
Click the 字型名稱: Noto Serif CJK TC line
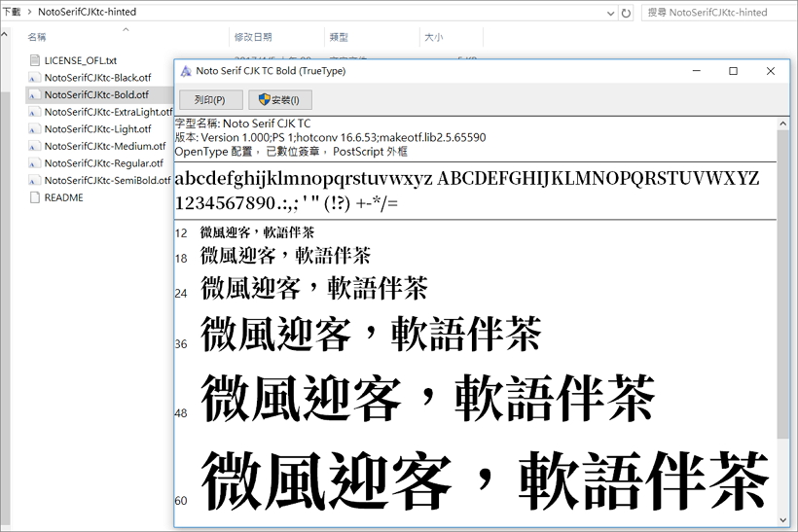(x=242, y=124)
